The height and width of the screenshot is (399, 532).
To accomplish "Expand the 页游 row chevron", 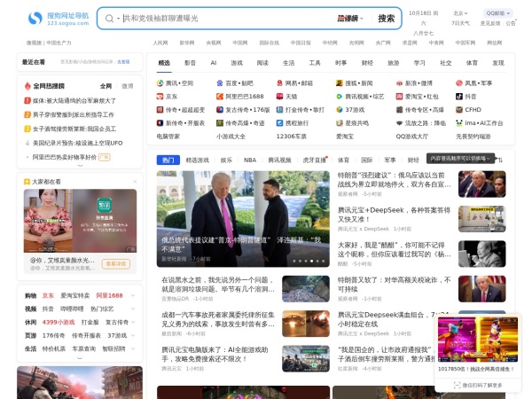I will 133,335.
